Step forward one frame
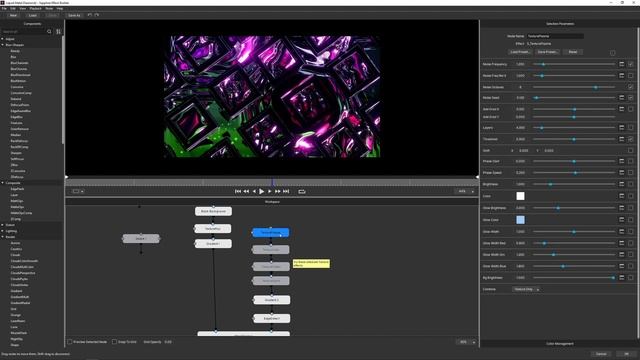640x360 pixels. [269, 191]
